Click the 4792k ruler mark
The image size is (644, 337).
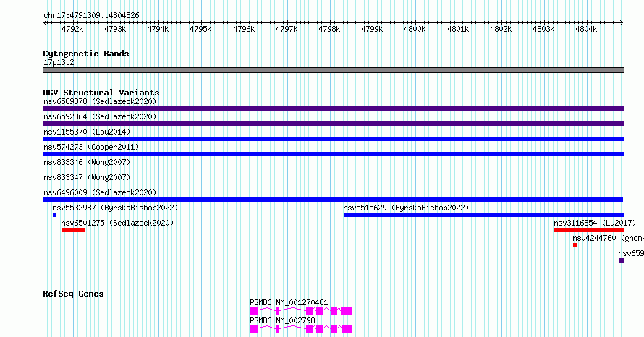(72, 29)
